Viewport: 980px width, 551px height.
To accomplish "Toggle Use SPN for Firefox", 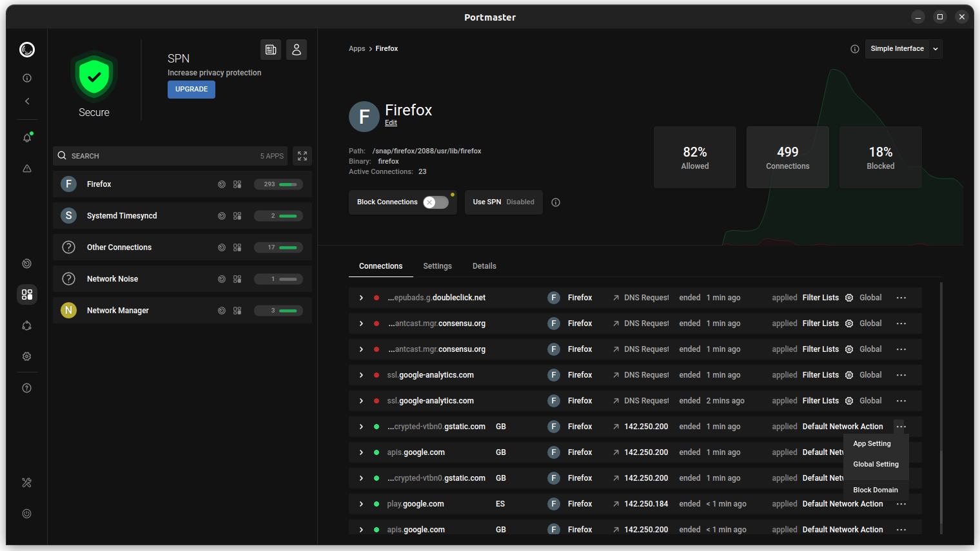I will [503, 202].
